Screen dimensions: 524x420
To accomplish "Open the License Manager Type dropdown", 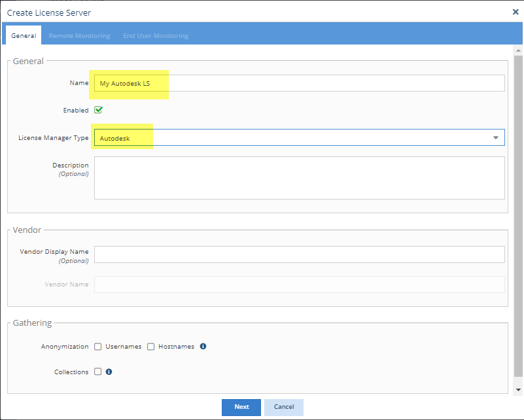I will point(299,137).
